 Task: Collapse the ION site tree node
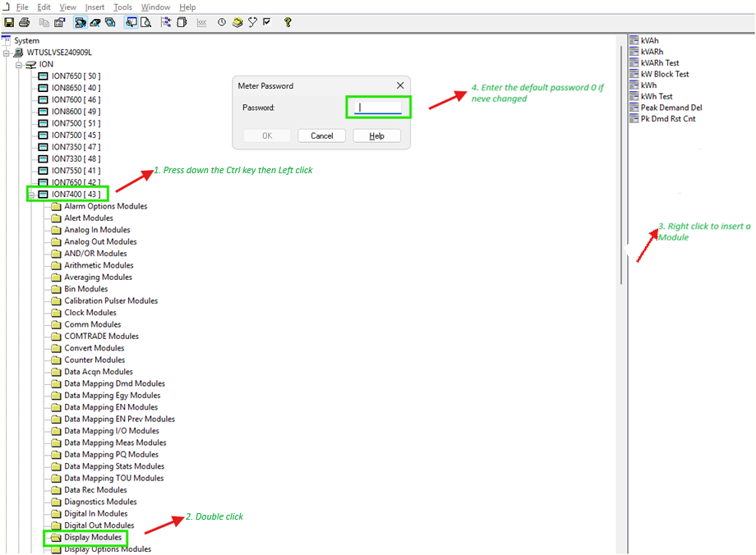point(19,65)
